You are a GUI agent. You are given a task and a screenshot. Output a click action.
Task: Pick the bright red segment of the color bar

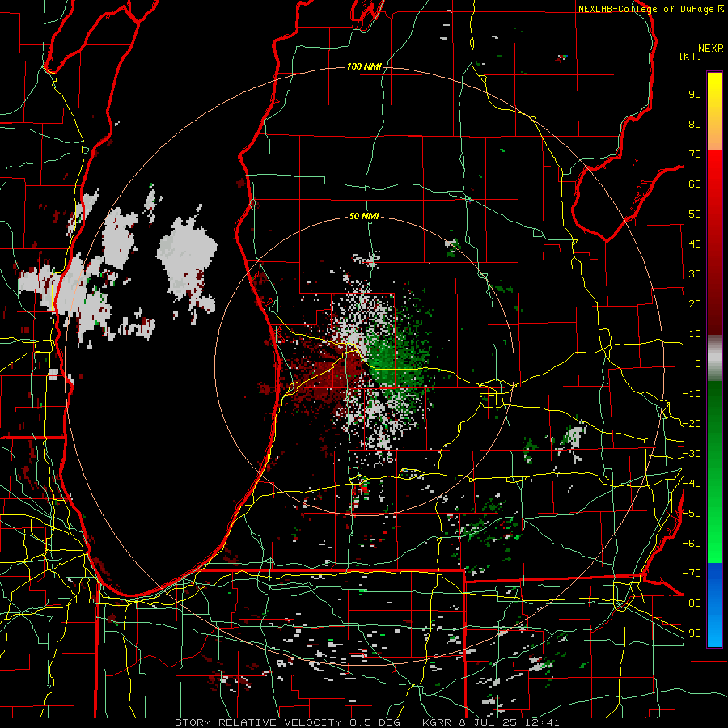(x=714, y=176)
